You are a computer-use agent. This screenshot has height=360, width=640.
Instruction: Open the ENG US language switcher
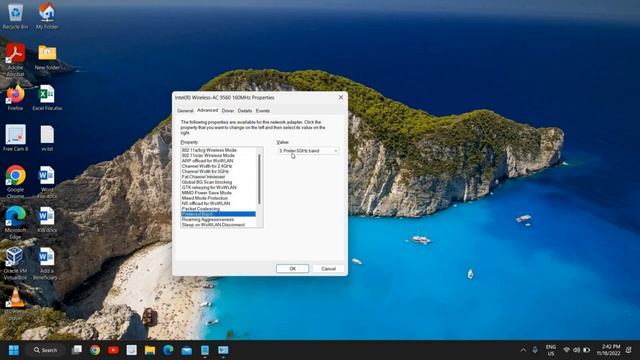click(551, 350)
